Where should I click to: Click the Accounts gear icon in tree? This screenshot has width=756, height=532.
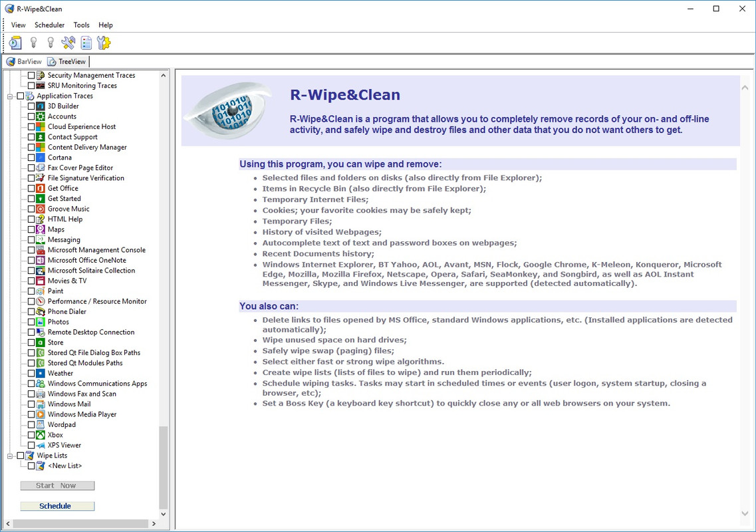point(41,116)
